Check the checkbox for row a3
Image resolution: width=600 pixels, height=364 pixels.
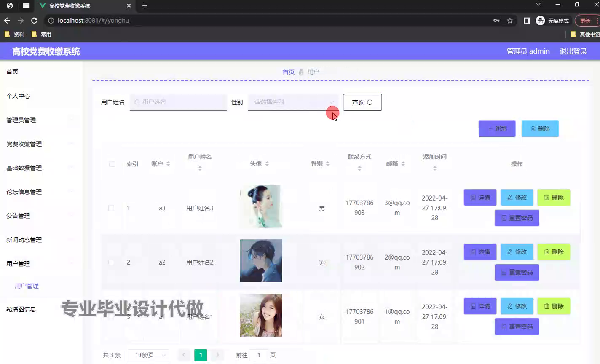pyautogui.click(x=111, y=208)
